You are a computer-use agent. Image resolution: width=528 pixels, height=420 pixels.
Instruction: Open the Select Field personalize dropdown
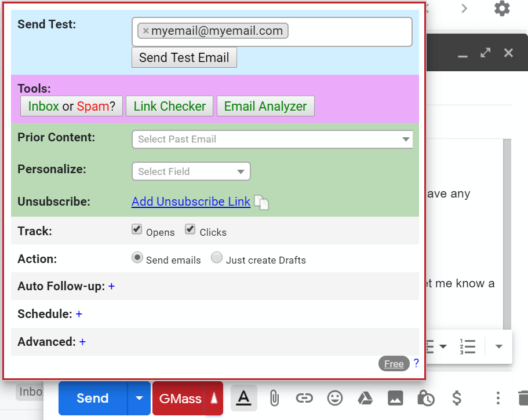click(191, 171)
